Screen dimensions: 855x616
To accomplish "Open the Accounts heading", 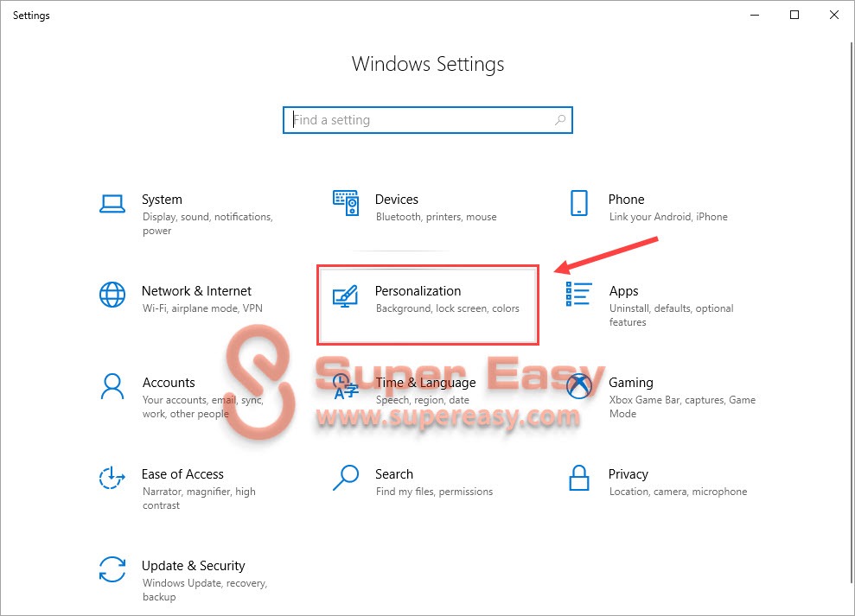I will click(169, 383).
